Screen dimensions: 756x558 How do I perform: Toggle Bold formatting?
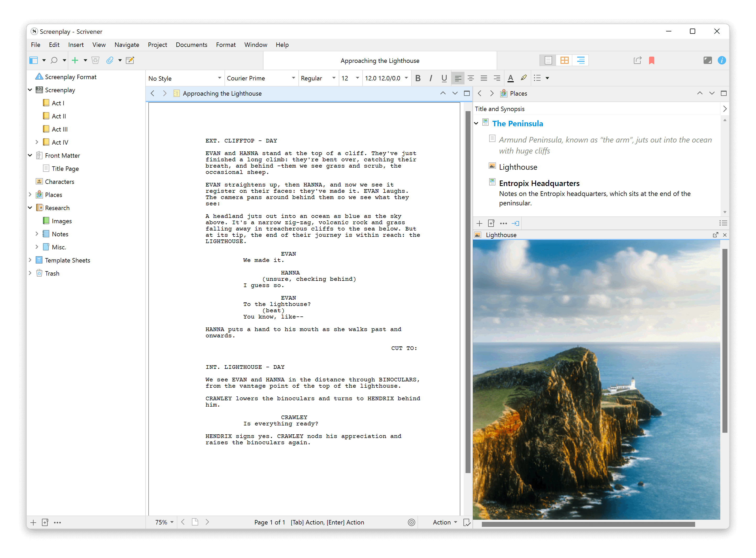point(418,78)
